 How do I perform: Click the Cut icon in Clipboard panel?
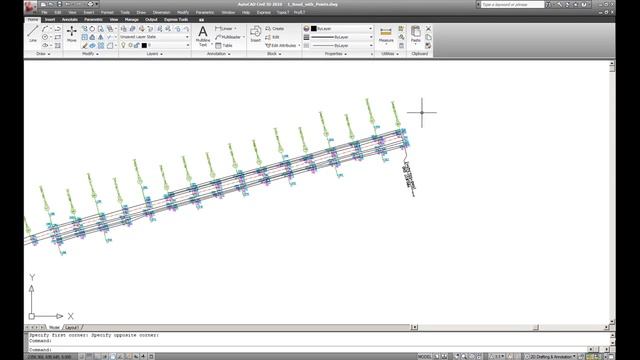[428, 29]
